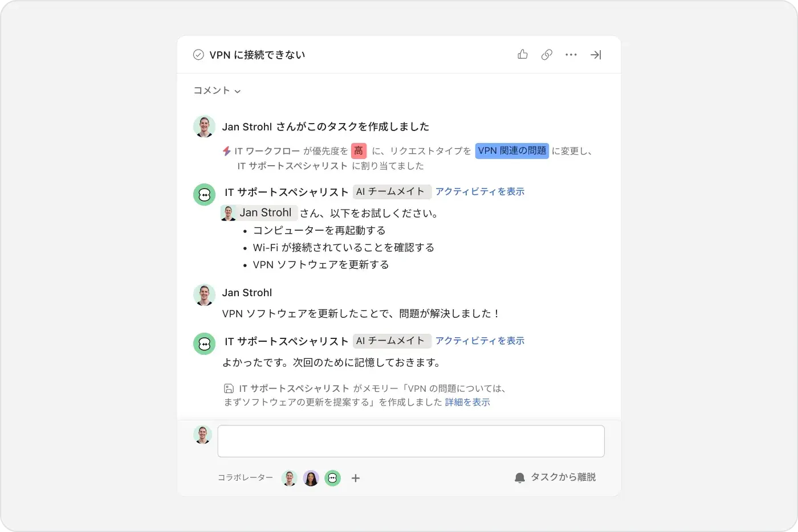
Task: Click タスクから離脱 to leave task
Action: pyautogui.click(x=563, y=477)
